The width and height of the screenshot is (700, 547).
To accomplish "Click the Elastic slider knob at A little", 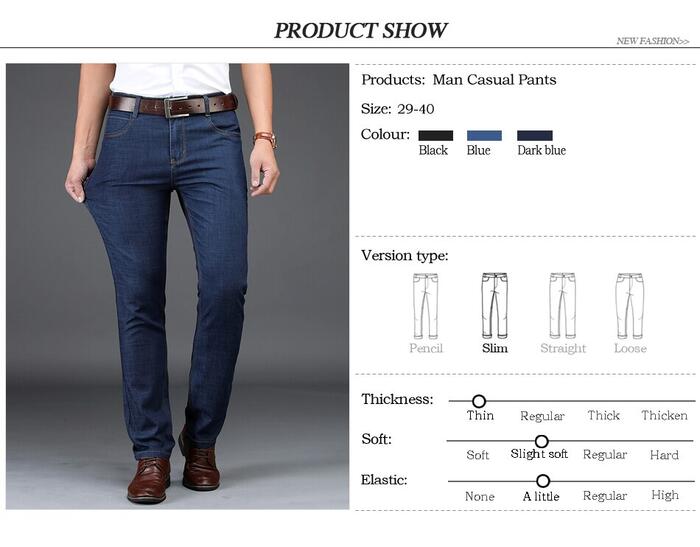I will coord(543,481).
